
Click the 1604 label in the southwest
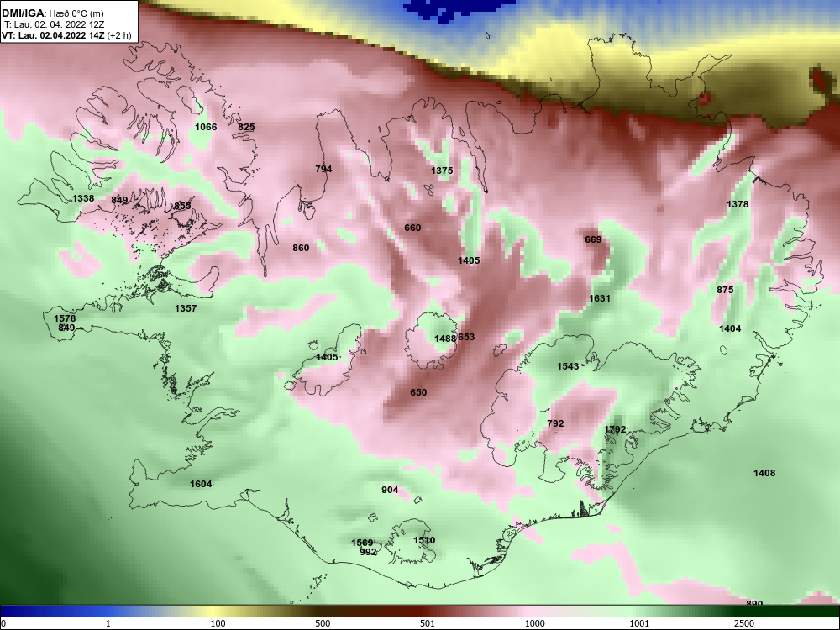click(201, 484)
